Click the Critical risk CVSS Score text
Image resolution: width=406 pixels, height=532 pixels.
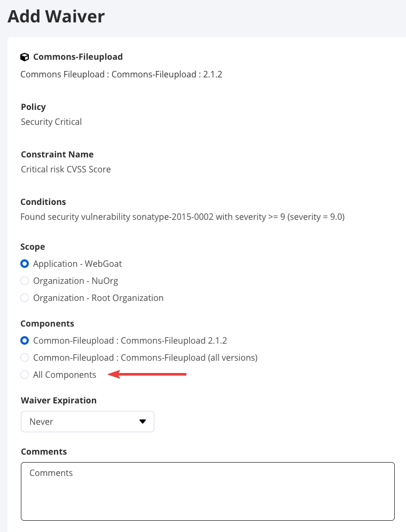[x=66, y=169]
